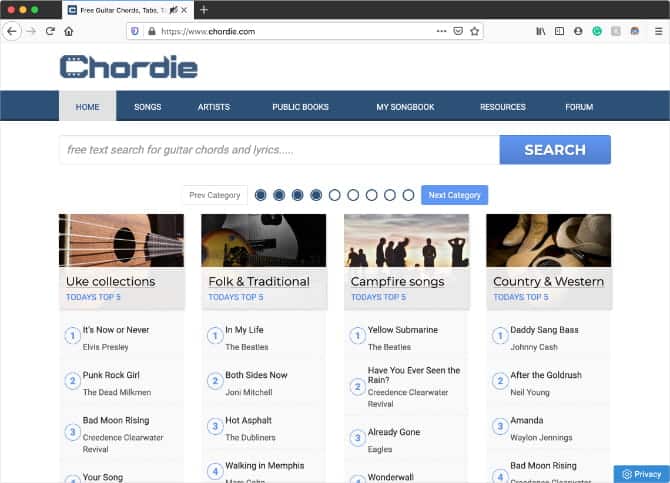Viewport: 670px width, 483px height.
Task: Click the padlock site security icon
Action: pyautogui.click(x=151, y=31)
